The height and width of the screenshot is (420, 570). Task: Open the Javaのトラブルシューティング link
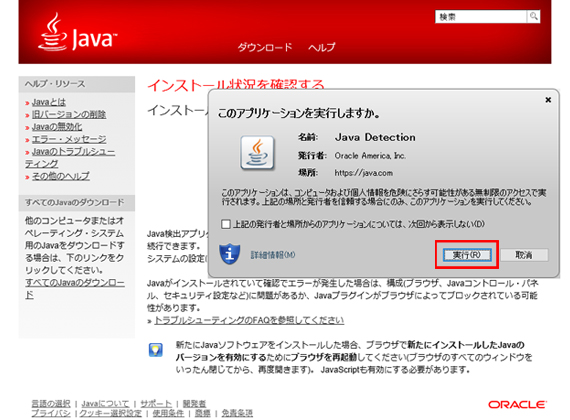tap(70, 157)
